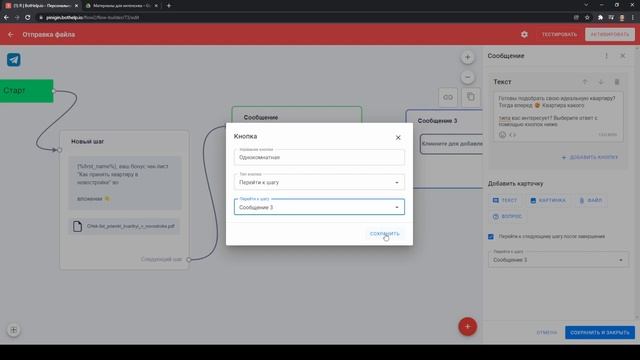This screenshot has width=640, height=360.
Task: Open the browser extensions puzzle icon
Action: click(600, 18)
